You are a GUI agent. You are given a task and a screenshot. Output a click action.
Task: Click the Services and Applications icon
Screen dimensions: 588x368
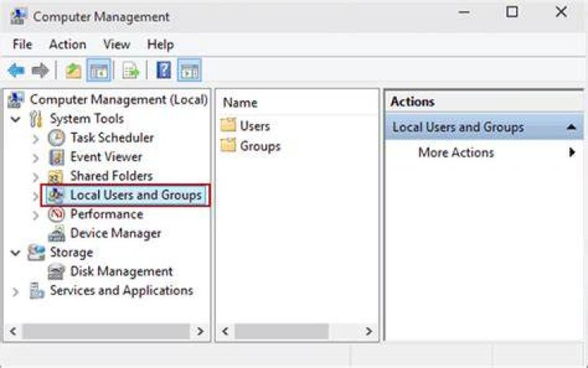37,290
